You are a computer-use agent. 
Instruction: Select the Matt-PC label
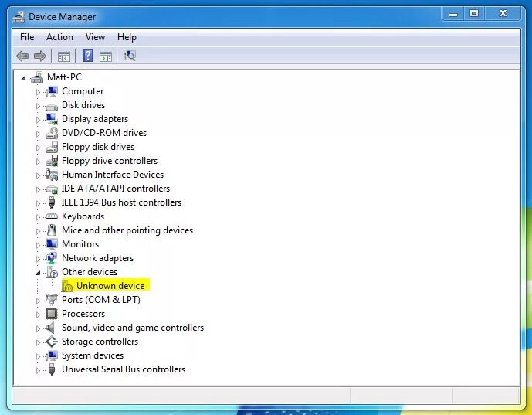pos(64,77)
